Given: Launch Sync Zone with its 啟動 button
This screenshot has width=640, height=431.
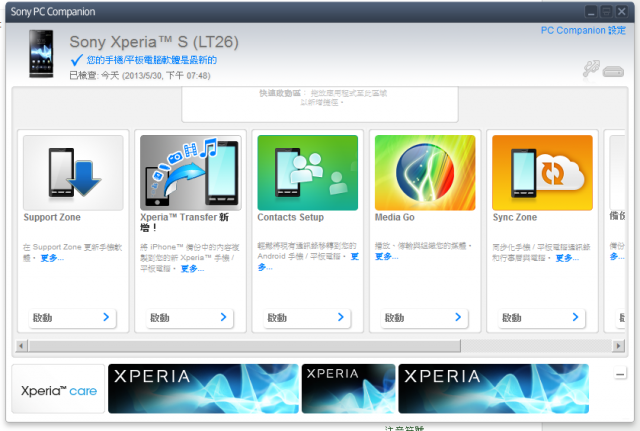Looking at the screenshot, I should click(x=542, y=318).
